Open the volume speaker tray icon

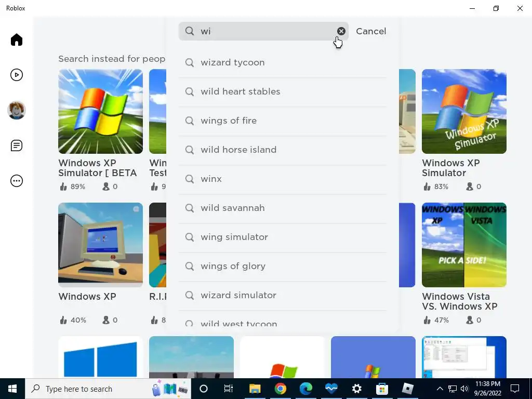click(x=464, y=389)
